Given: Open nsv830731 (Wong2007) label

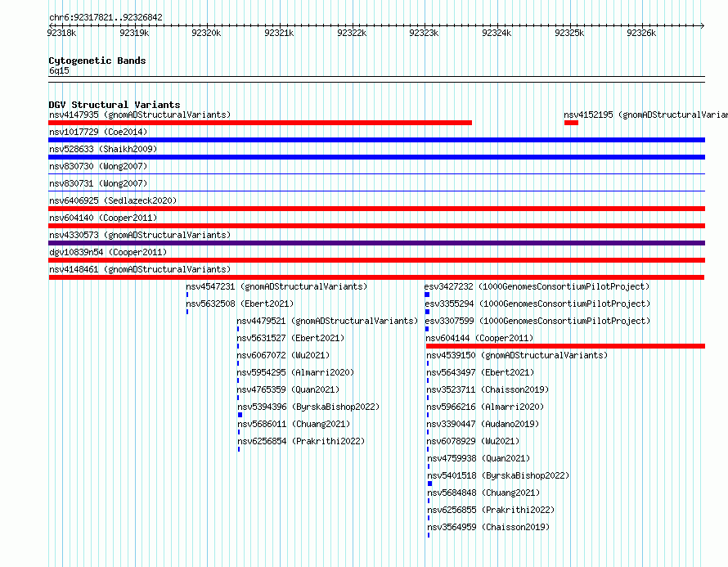Looking at the screenshot, I should [x=98, y=183].
